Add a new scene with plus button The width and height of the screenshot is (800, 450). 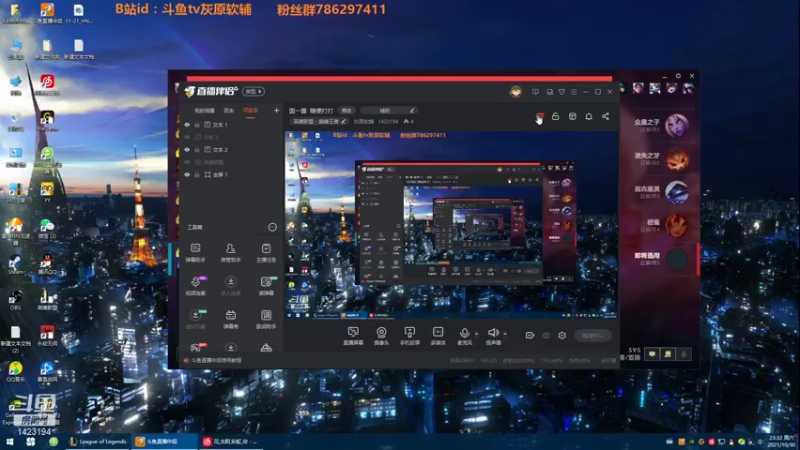coord(277,110)
